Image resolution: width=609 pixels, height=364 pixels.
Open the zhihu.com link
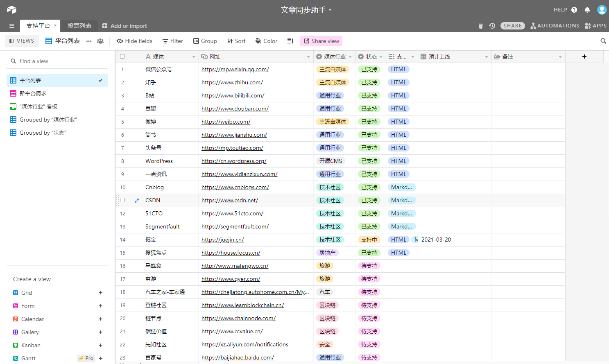232,82
